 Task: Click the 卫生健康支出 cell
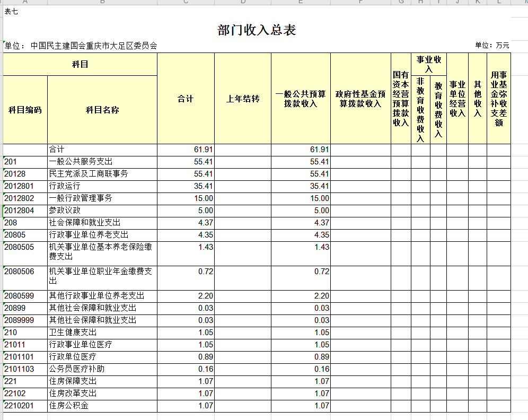[102, 333]
